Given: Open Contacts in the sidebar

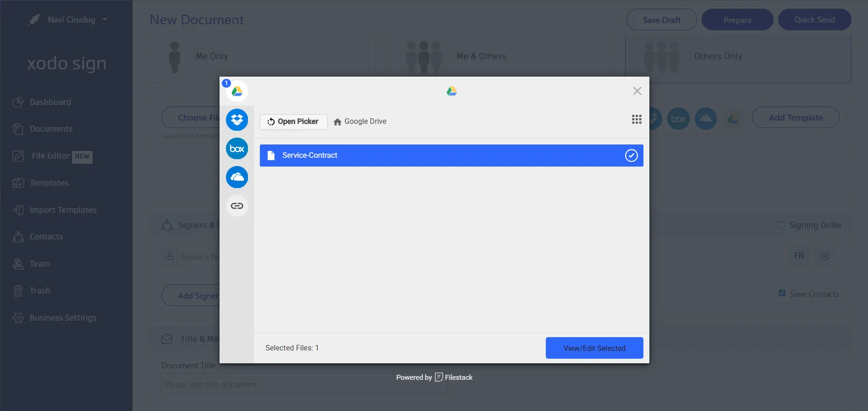Looking at the screenshot, I should (46, 237).
